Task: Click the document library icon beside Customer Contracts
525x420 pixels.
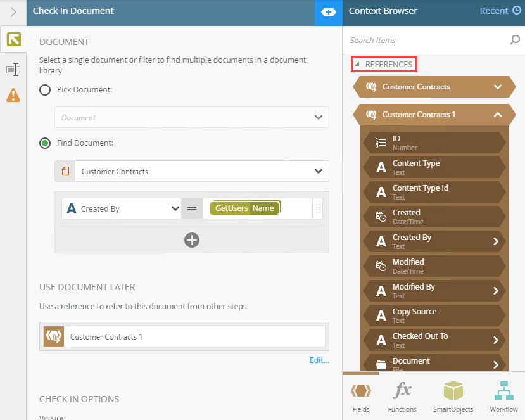Action: tap(65, 171)
